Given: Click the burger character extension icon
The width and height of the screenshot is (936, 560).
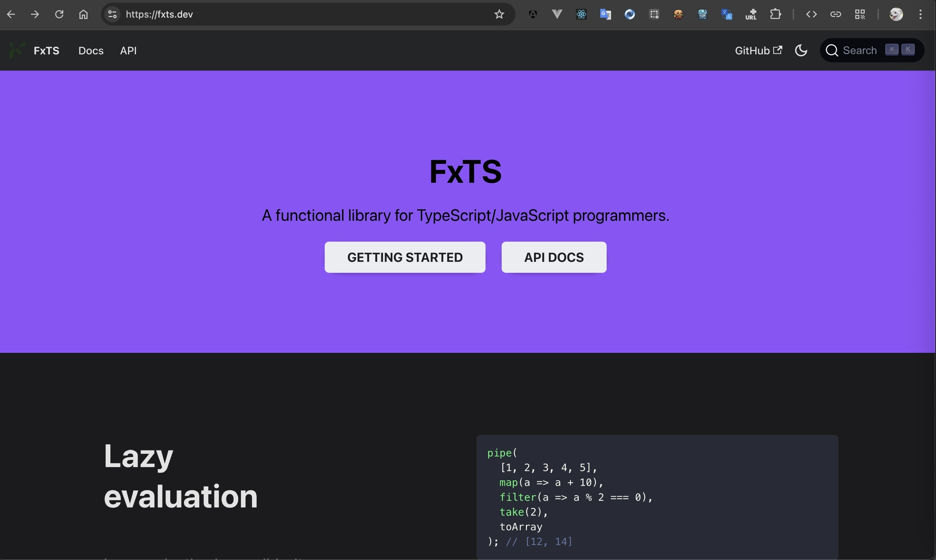Looking at the screenshot, I should coord(678,14).
